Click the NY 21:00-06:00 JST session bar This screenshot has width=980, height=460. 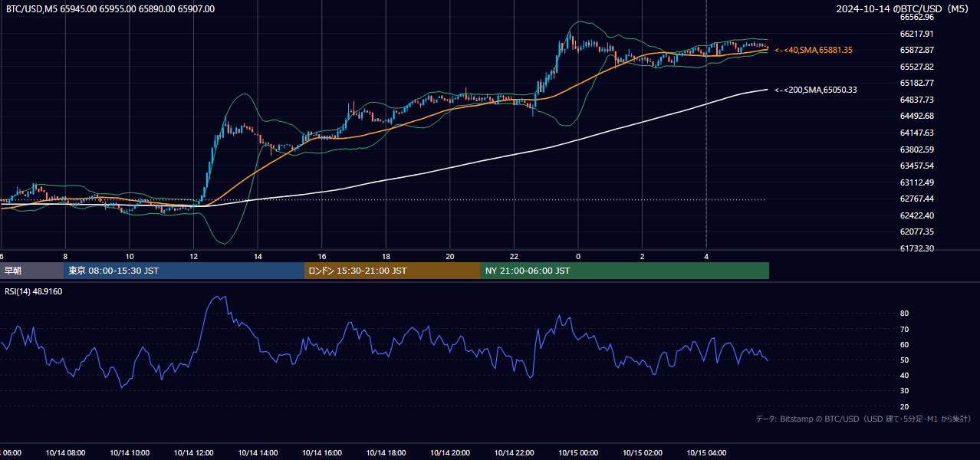(x=625, y=271)
